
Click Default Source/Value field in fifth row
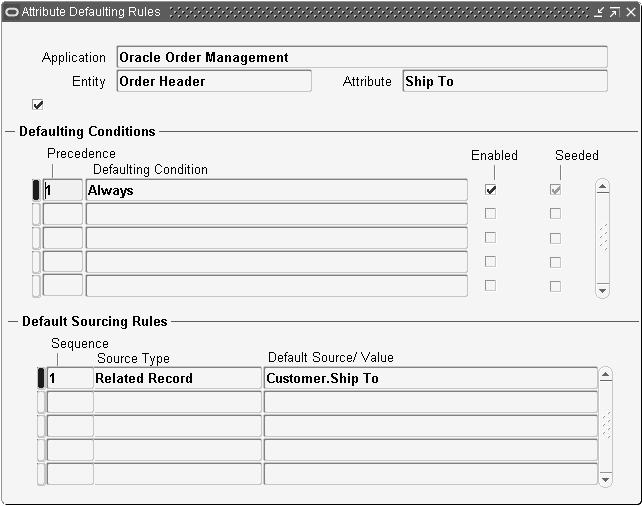tap(431, 474)
